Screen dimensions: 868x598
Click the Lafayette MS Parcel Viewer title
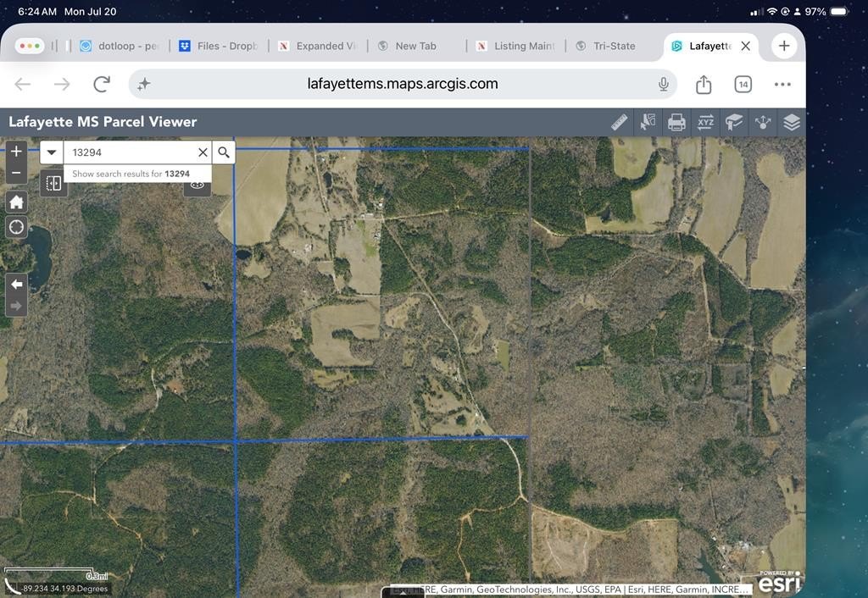point(103,122)
